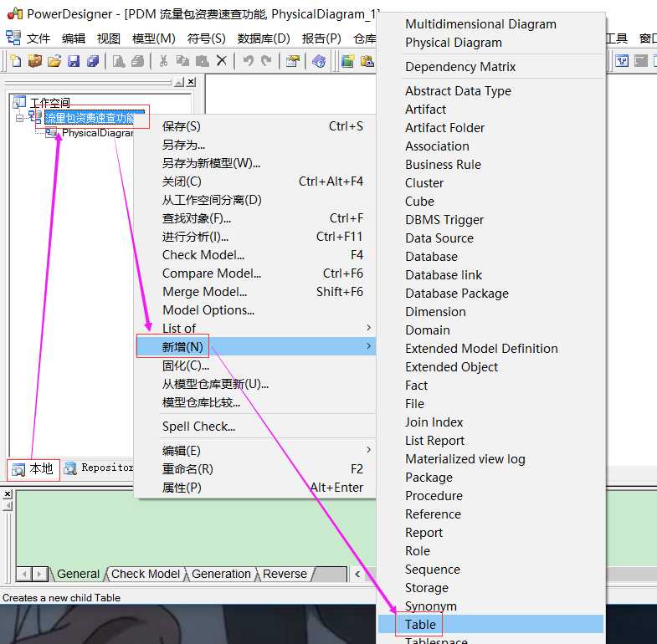Open the 符号(S) menu
Viewport: 657px width, 644px height.
(207, 38)
